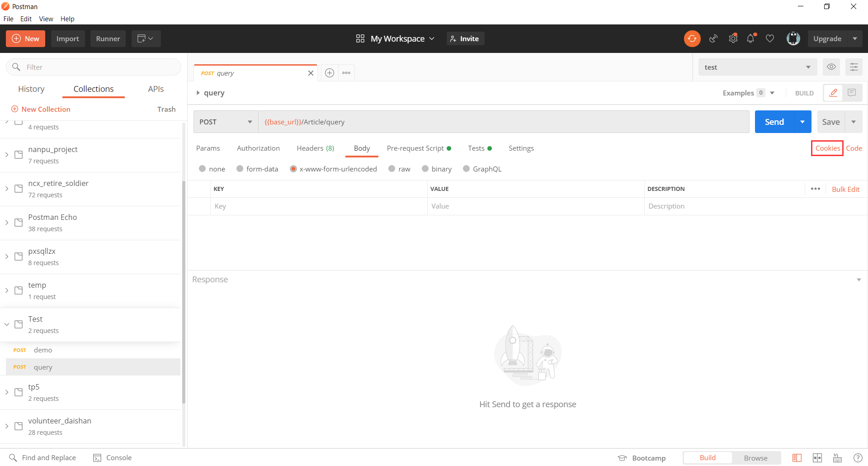Open the My Workspace dropdown
The image size is (868, 466).
[x=402, y=39]
